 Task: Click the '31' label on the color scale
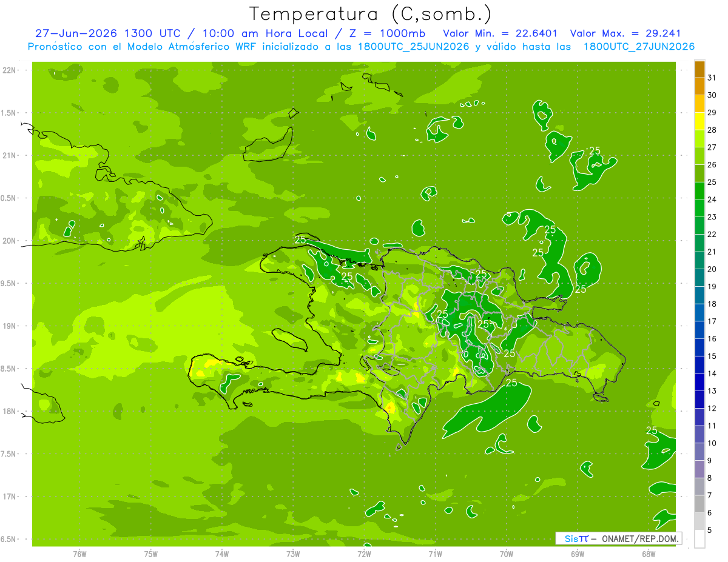[712, 78]
